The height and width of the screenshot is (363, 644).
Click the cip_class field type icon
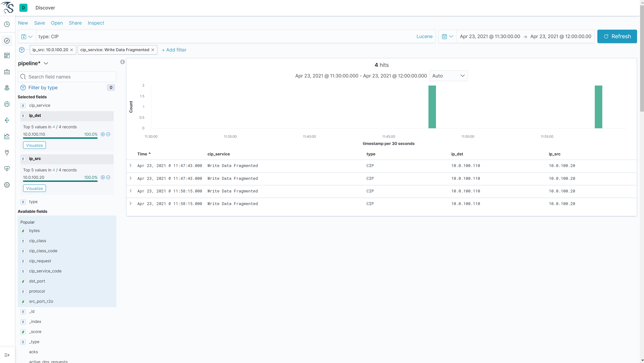[23, 241]
